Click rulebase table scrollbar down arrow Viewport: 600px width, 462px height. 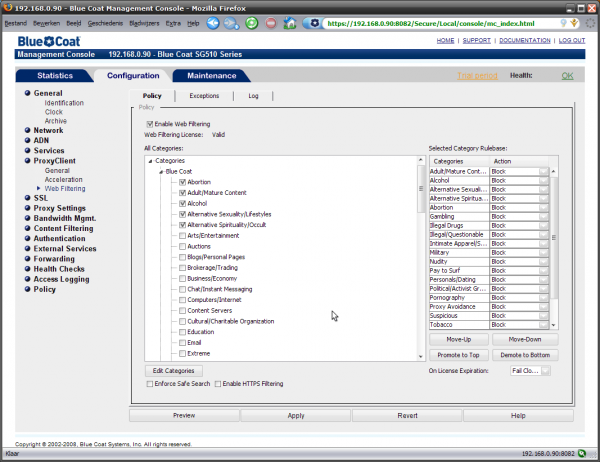pos(553,325)
